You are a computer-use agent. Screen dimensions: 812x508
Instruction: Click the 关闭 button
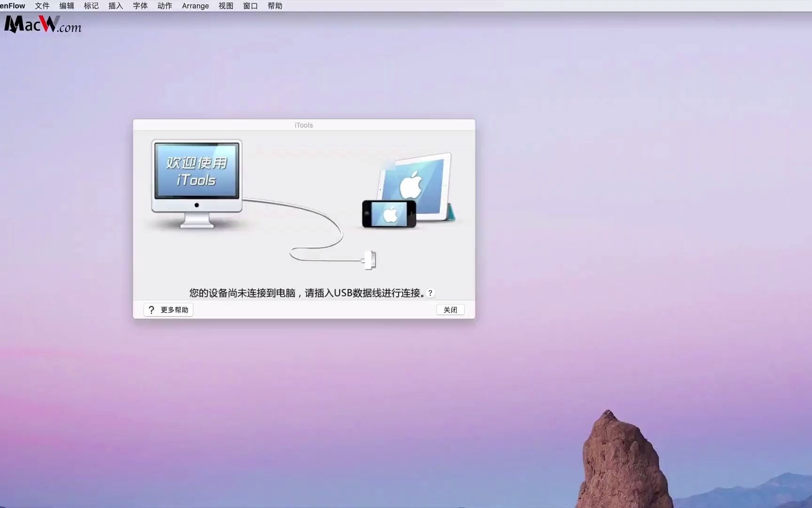point(450,310)
